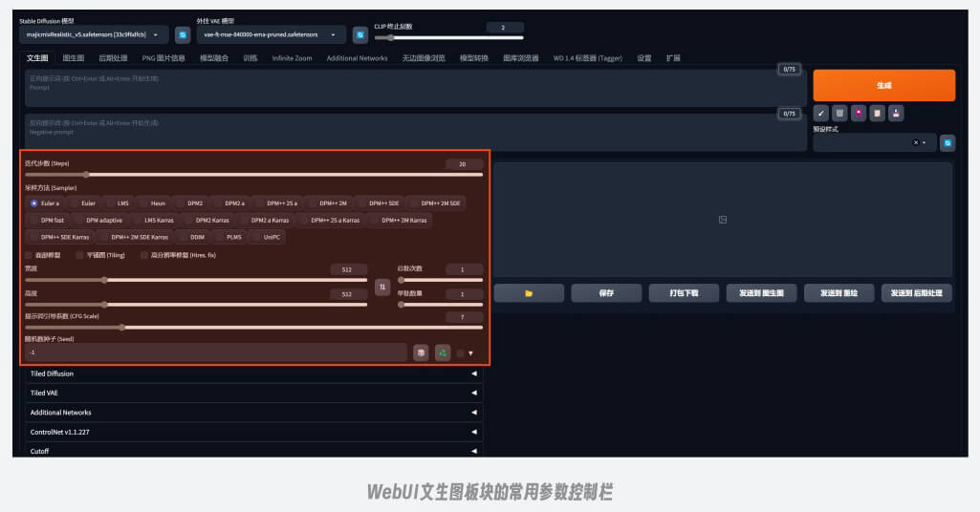Screen dimensions: 980x512
Task: Switch to the PNG 图片信息 tab
Action: (163, 58)
